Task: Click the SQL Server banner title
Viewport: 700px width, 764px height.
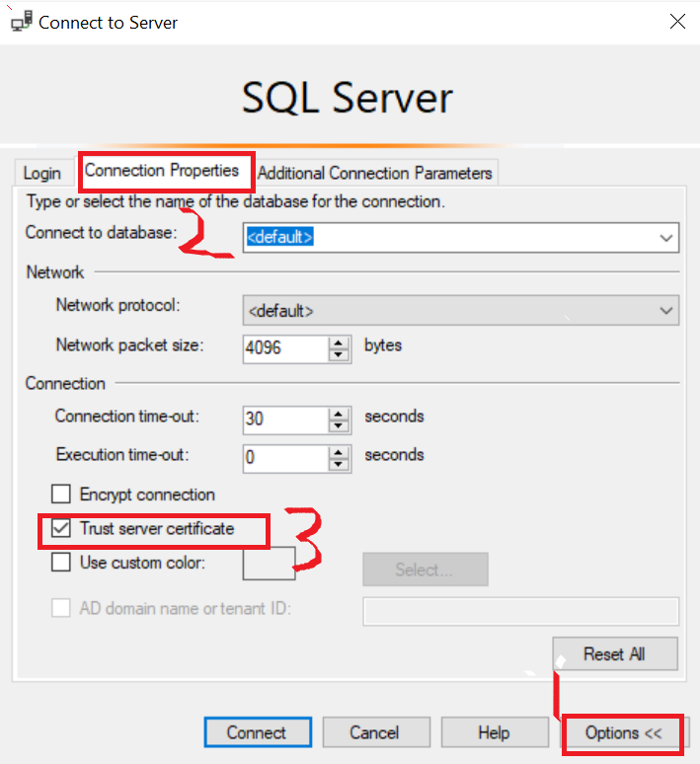Action: (x=348, y=98)
